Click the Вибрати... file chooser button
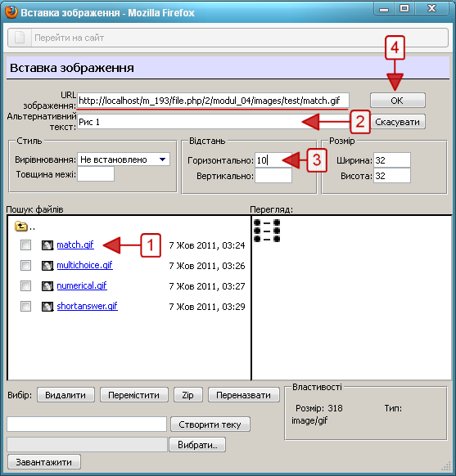The width and height of the screenshot is (456, 476). point(197,445)
